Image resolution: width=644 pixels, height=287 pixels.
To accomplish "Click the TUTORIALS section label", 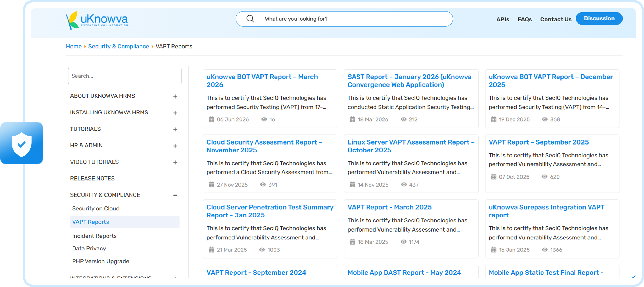I will click(85, 129).
